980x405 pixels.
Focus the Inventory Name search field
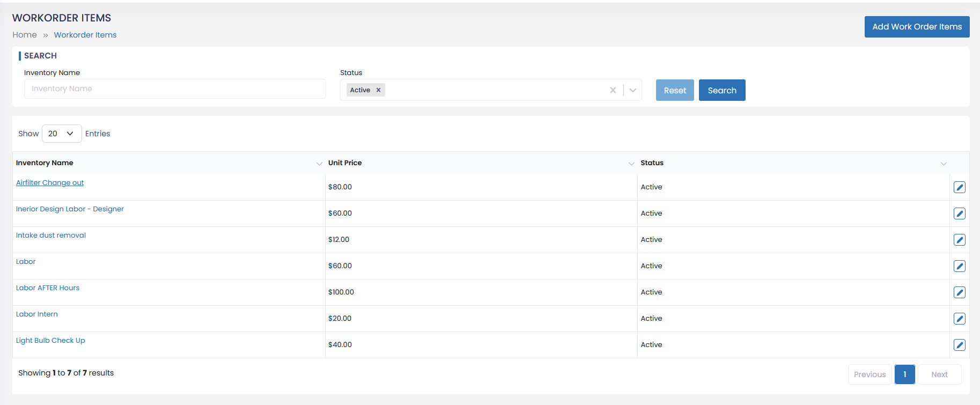175,89
